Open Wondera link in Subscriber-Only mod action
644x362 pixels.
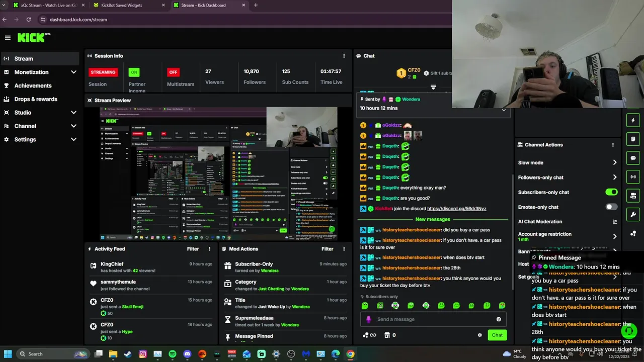pos(270,271)
